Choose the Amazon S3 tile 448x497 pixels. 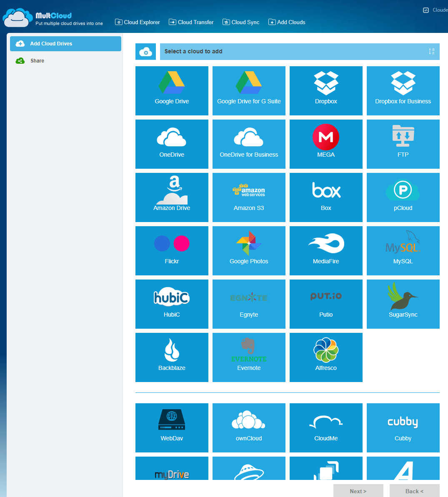click(249, 197)
